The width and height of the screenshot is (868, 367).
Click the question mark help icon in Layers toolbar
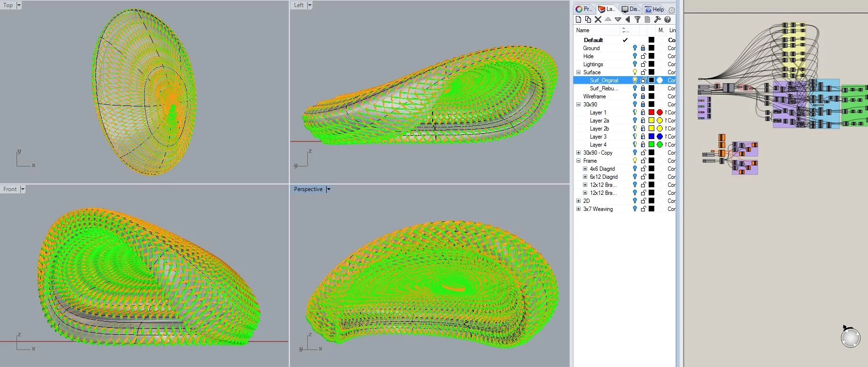point(668,19)
